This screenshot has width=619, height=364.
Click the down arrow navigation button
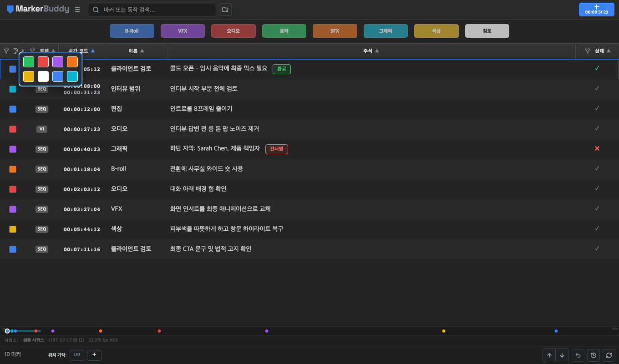pos(563,355)
